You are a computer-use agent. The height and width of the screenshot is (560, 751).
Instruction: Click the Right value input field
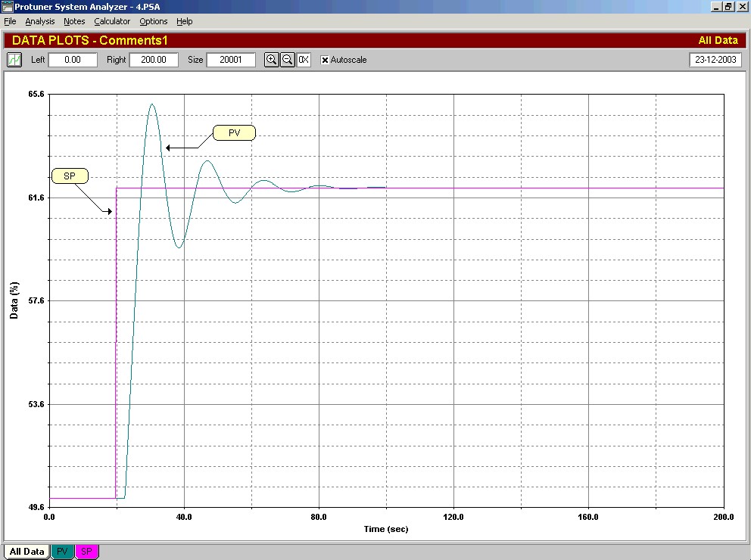(154, 60)
